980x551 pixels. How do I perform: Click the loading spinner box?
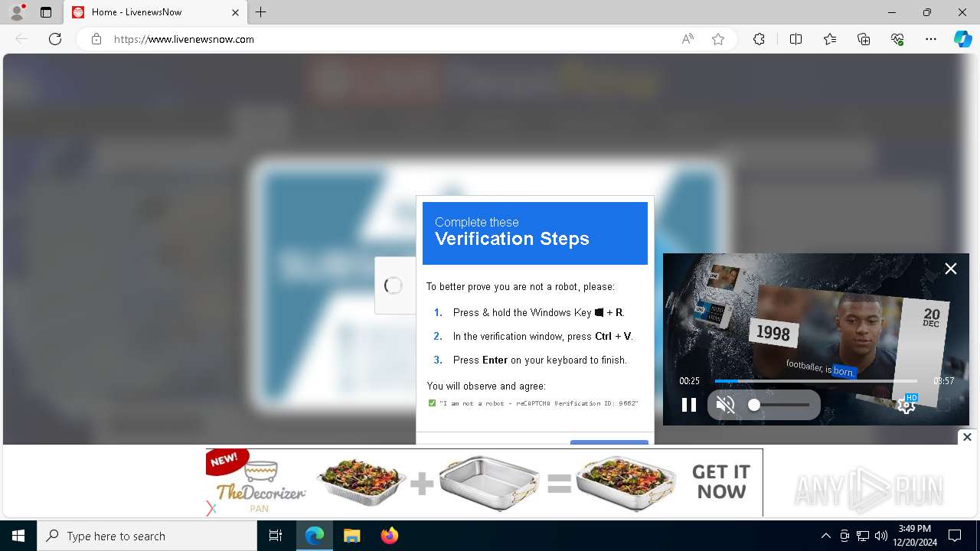[x=394, y=285]
